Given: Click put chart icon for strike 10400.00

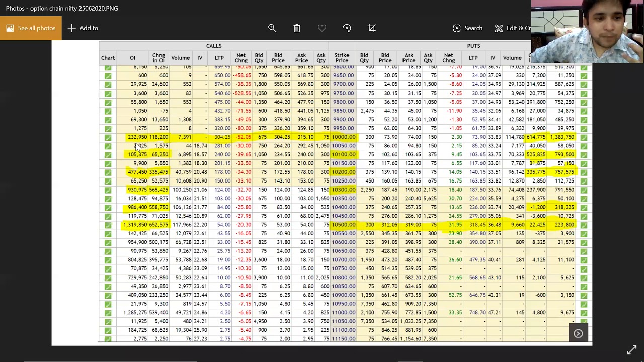Looking at the screenshot, I should tap(584, 208).
